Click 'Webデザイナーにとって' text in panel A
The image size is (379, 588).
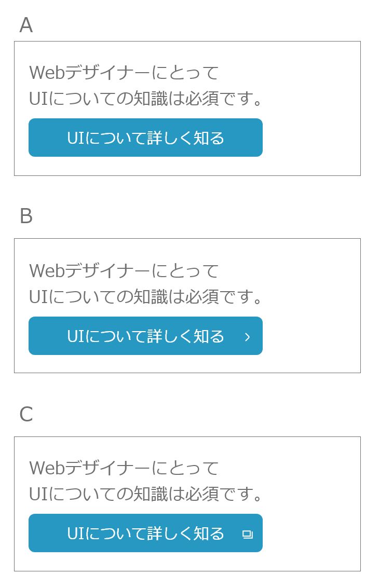click(x=124, y=72)
